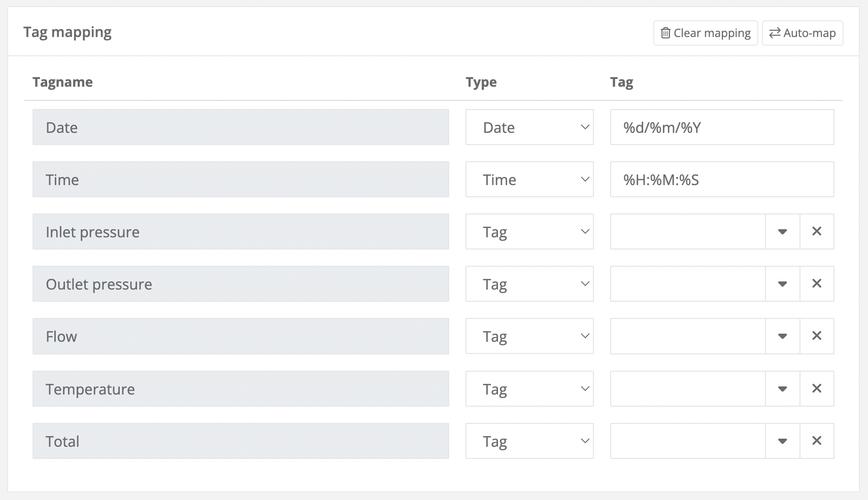
Task: Click the Clear mapping button
Action: point(706,33)
